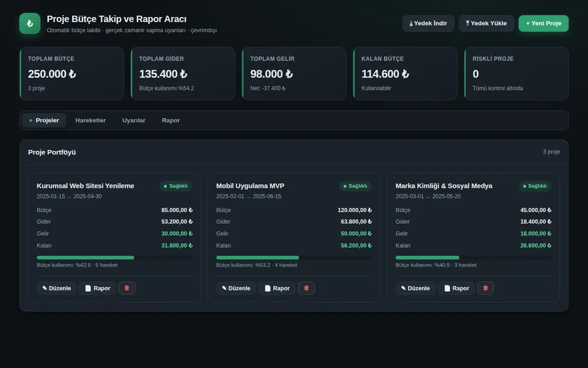Click the Mobil Uygulama MVP title

(250, 186)
